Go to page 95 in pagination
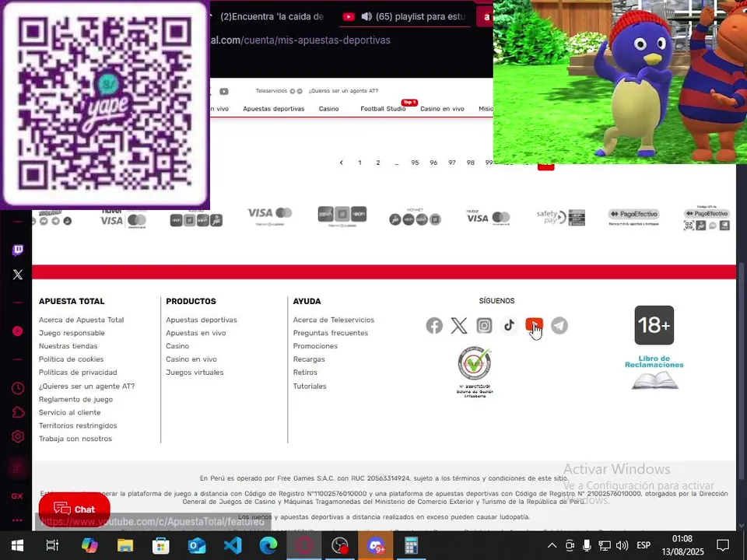 (415, 163)
